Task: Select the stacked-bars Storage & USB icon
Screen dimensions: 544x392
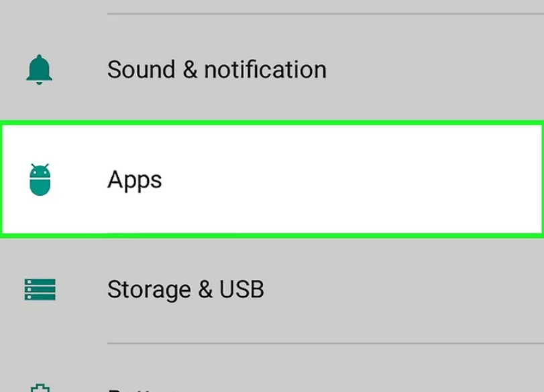Action: [x=40, y=289]
